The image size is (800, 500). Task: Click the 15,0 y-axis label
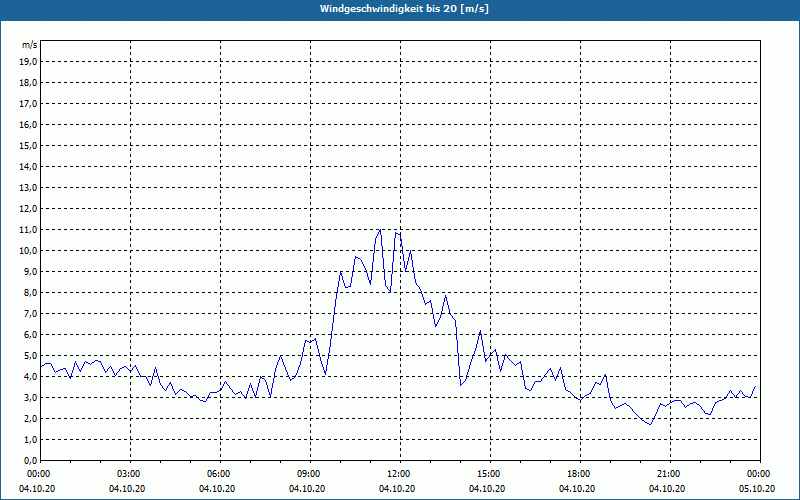[28, 145]
